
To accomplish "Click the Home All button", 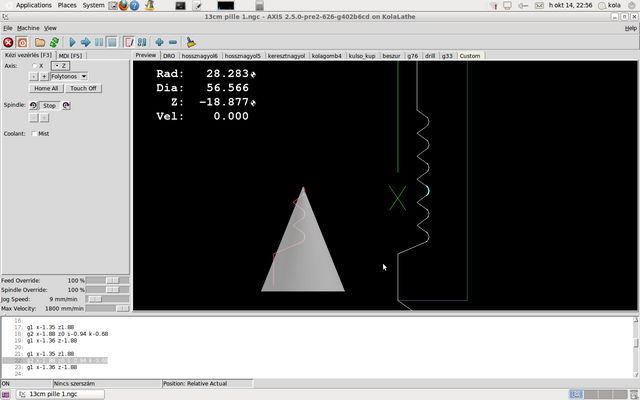I will pyautogui.click(x=47, y=88).
